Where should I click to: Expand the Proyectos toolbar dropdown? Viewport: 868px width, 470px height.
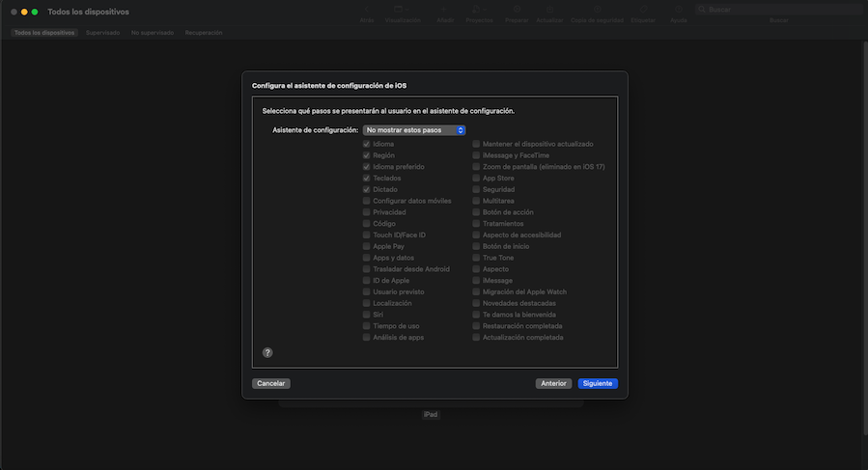(x=479, y=11)
